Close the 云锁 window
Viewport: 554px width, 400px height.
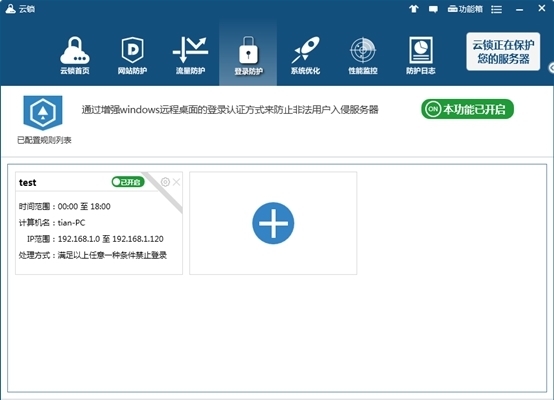point(542,8)
